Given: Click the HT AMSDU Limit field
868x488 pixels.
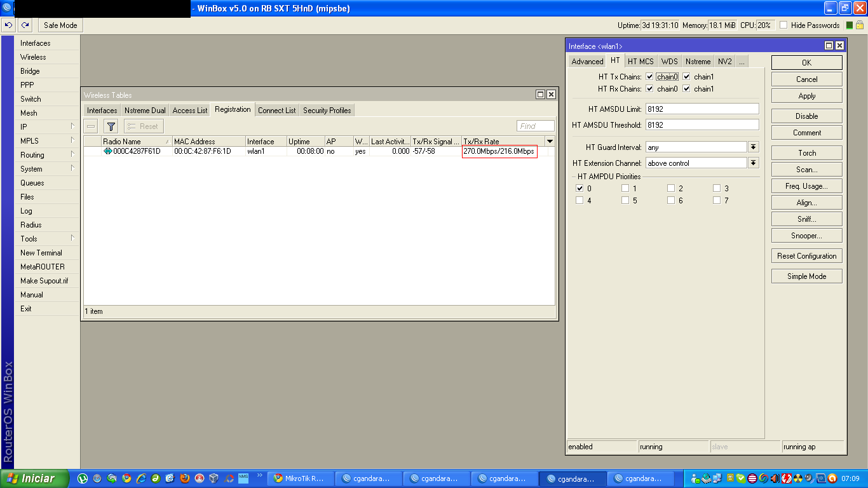Looking at the screenshot, I should click(702, 109).
